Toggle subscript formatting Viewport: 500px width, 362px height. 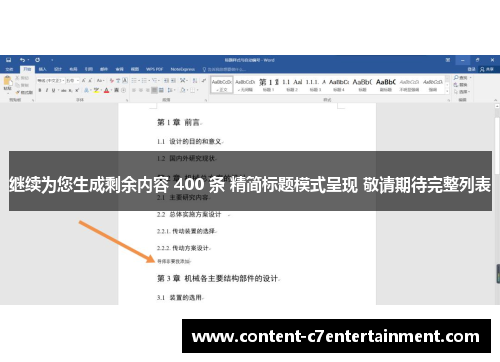70,90
